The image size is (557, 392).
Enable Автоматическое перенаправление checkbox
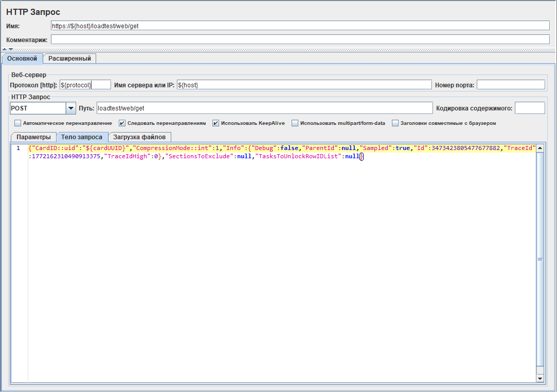click(x=18, y=123)
